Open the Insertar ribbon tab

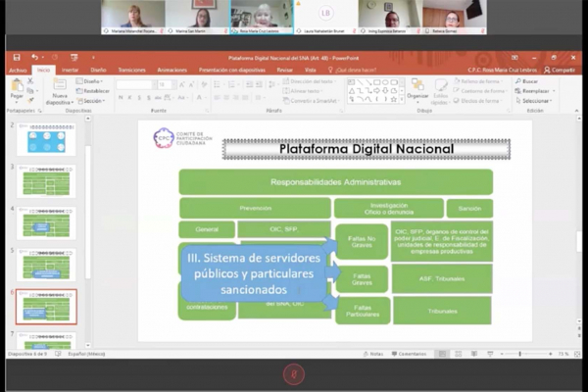[x=71, y=71]
